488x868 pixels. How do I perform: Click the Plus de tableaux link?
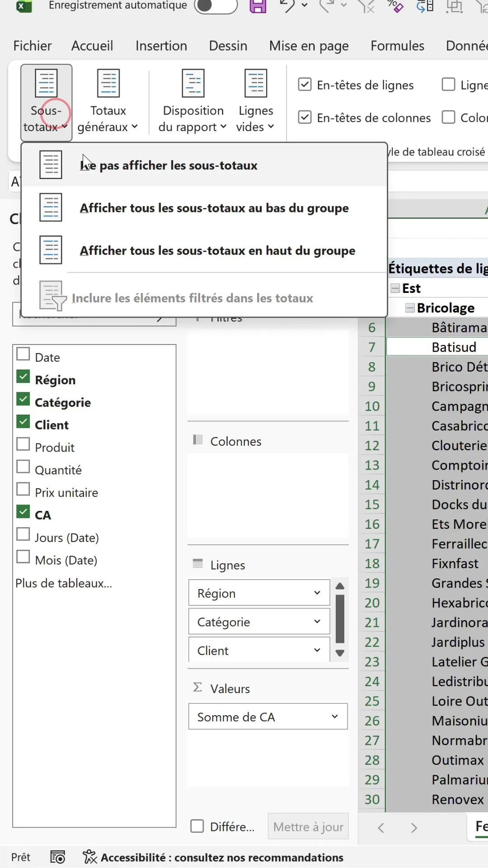64,583
